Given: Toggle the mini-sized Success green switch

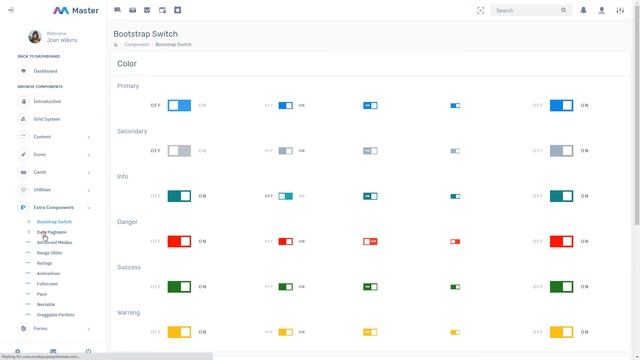Looking at the screenshot, I should [x=455, y=287].
